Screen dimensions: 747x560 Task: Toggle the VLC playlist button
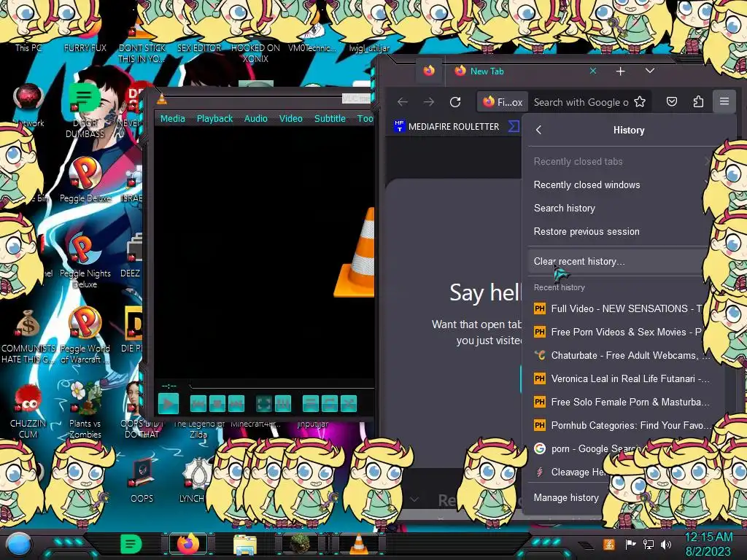[311, 404]
